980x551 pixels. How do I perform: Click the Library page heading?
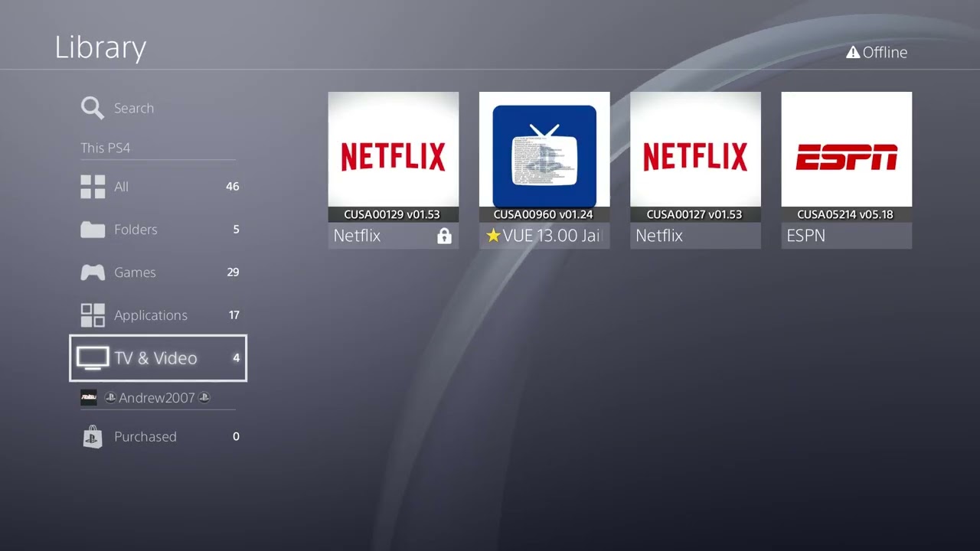pos(100,47)
